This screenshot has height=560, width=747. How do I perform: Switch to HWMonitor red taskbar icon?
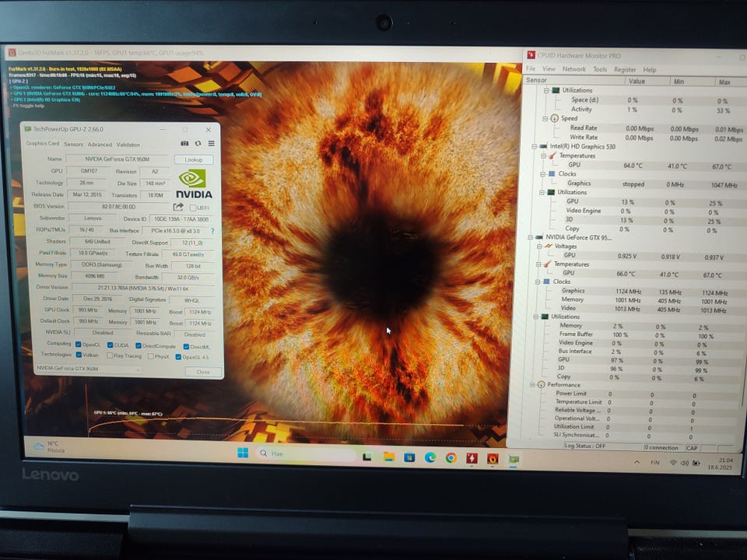coord(472,458)
